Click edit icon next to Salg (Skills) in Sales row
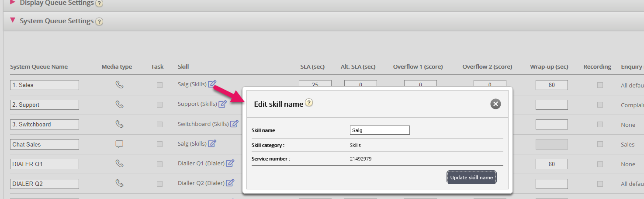The width and height of the screenshot is (644, 199). pyautogui.click(x=212, y=84)
